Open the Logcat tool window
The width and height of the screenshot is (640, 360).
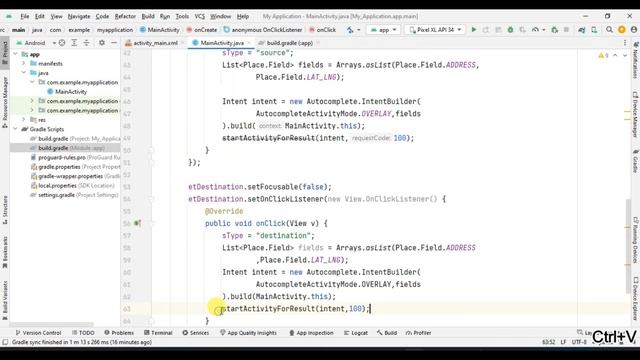pyautogui.click(x=356, y=333)
